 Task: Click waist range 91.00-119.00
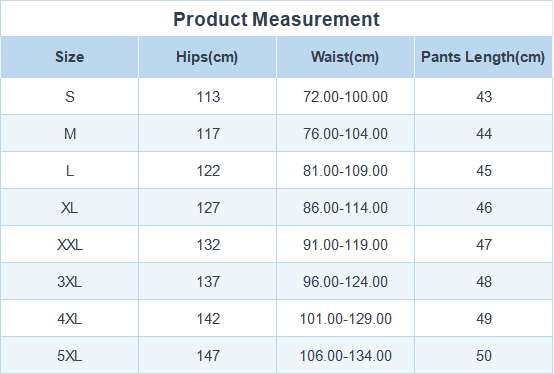345,245
